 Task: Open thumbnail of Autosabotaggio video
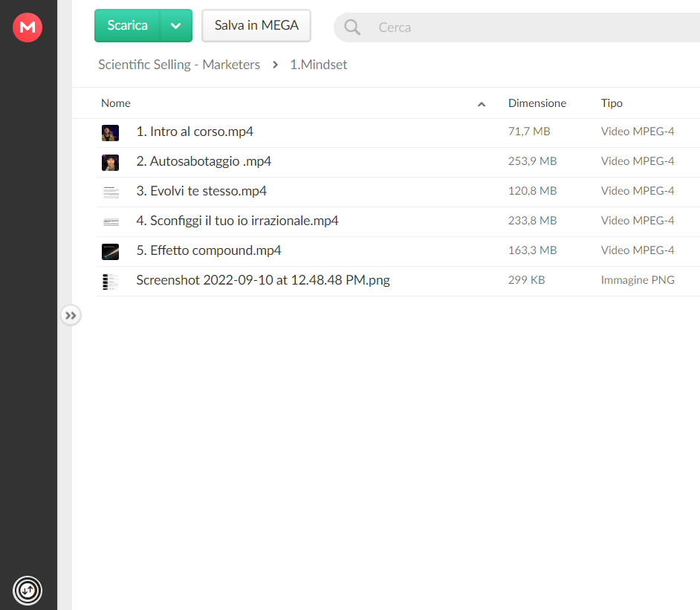(x=110, y=163)
